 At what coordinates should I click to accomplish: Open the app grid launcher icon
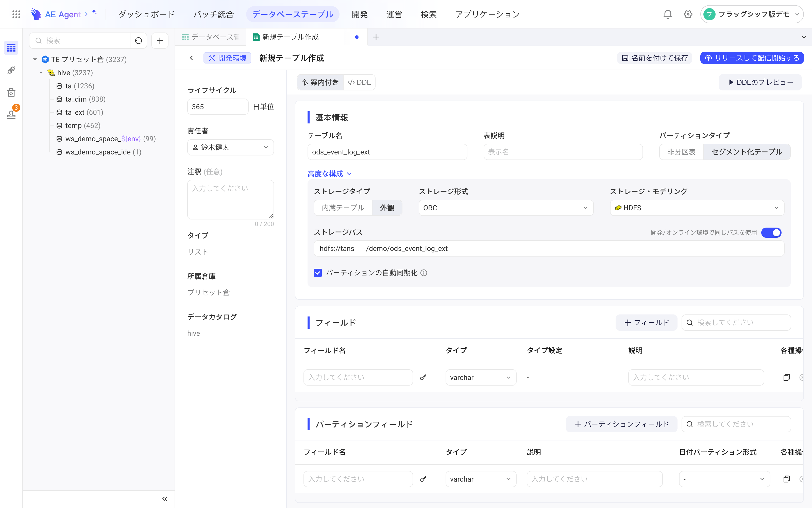pyautogui.click(x=16, y=14)
